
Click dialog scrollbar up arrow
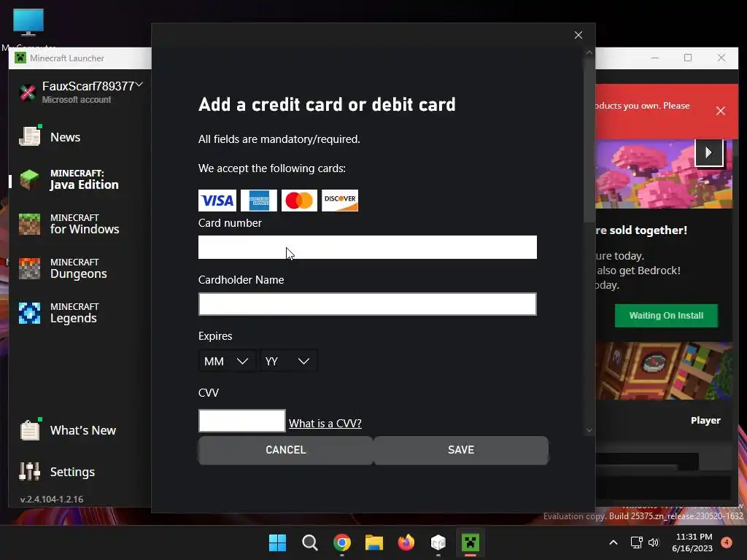tap(589, 52)
